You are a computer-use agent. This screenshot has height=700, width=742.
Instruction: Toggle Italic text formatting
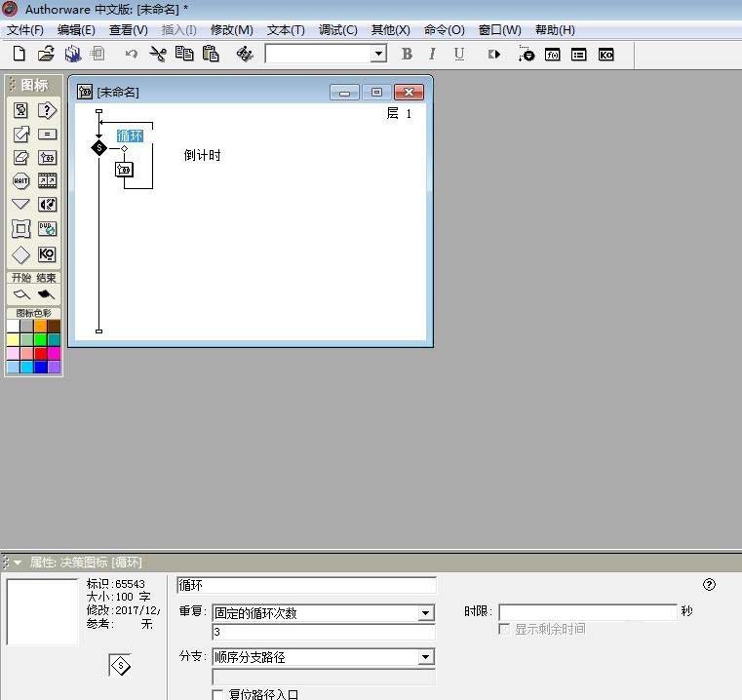pos(432,54)
